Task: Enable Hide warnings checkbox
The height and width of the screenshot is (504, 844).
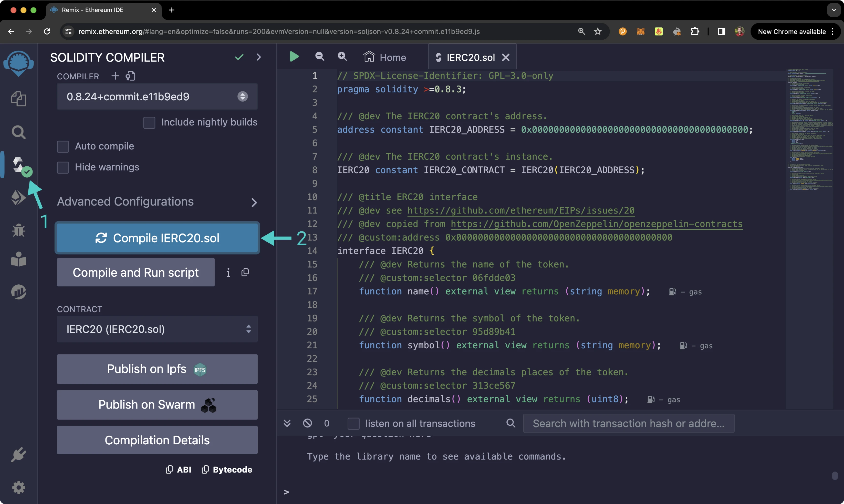Action: [x=63, y=167]
